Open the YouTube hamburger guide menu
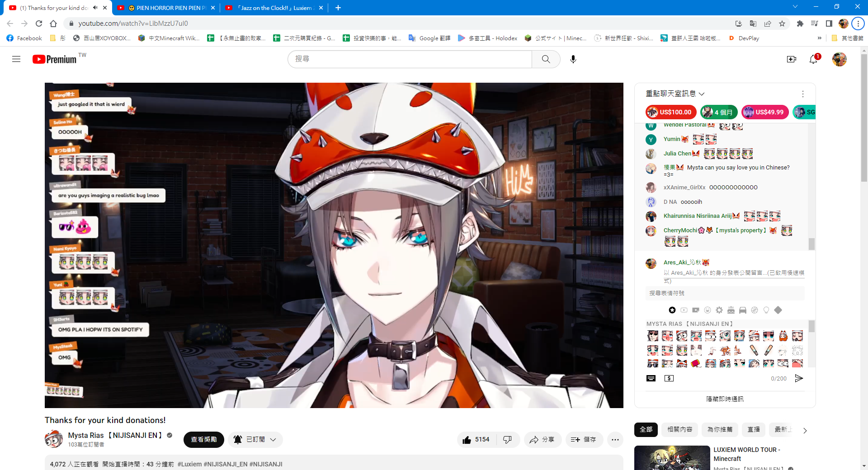The height and width of the screenshot is (470, 868). [16, 59]
